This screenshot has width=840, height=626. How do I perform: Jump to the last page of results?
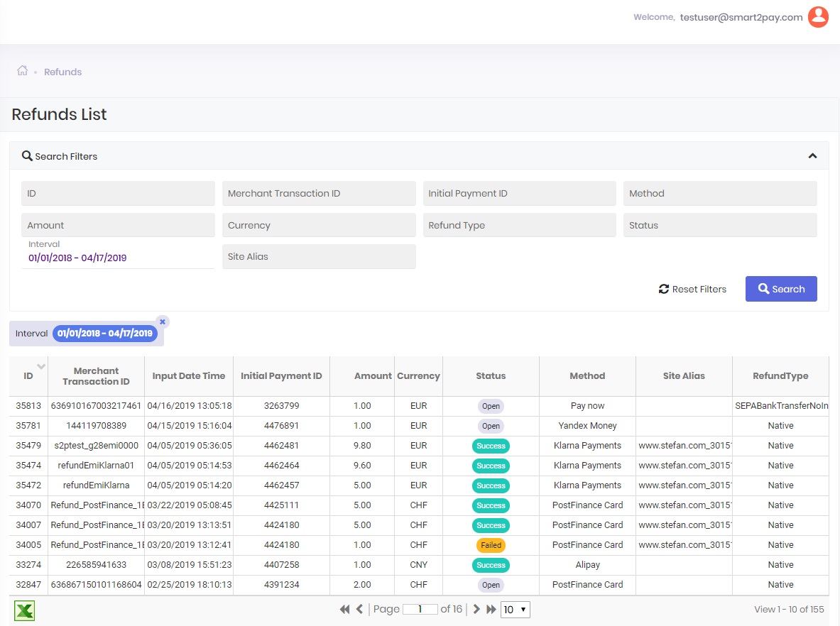click(491, 610)
